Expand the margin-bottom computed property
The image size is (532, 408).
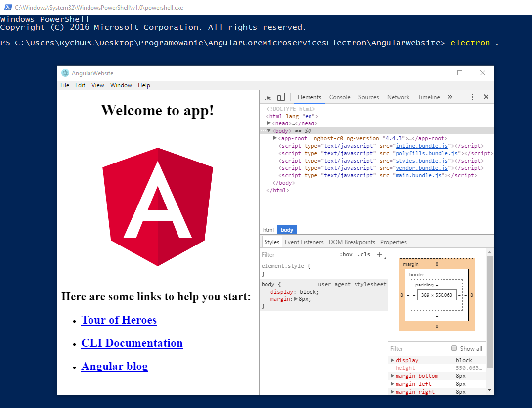tap(393, 376)
